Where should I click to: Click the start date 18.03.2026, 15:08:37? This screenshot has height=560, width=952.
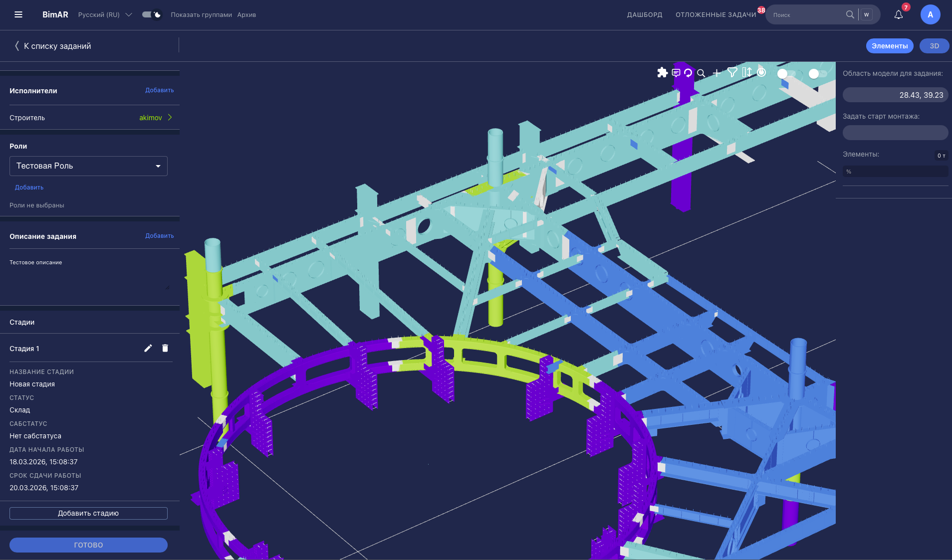[43, 462]
